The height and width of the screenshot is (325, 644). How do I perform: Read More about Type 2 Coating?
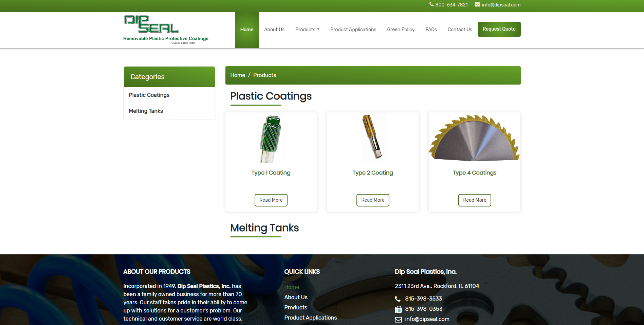click(372, 200)
